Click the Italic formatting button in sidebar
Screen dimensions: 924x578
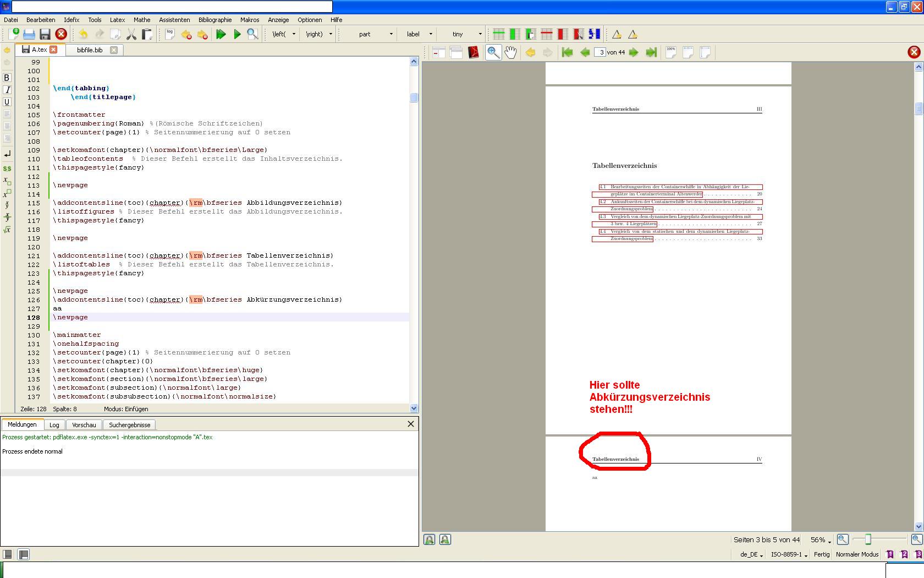(x=7, y=90)
